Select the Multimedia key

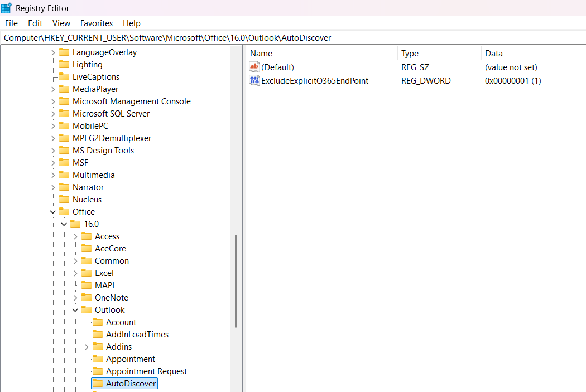tap(93, 175)
